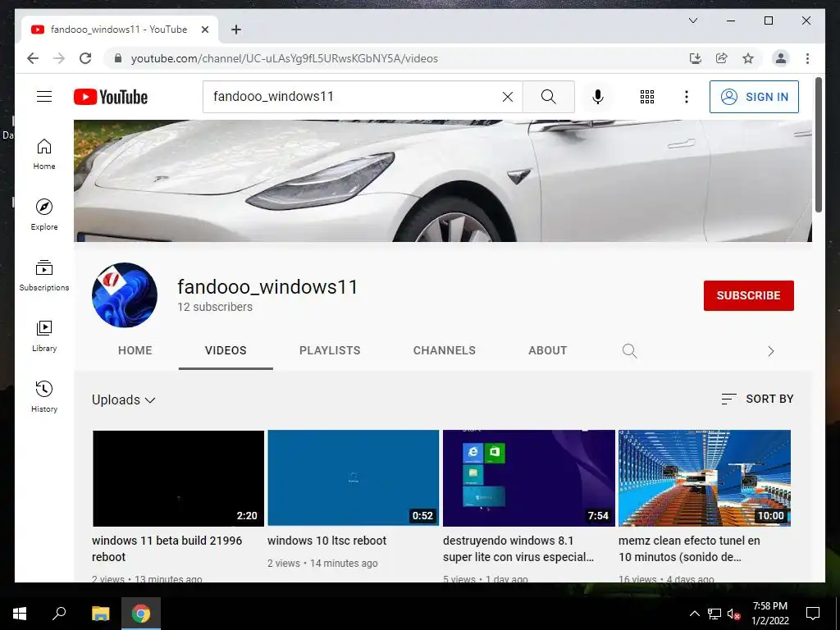
Task: Open Subscriptions in the sidebar
Action: pos(44,276)
